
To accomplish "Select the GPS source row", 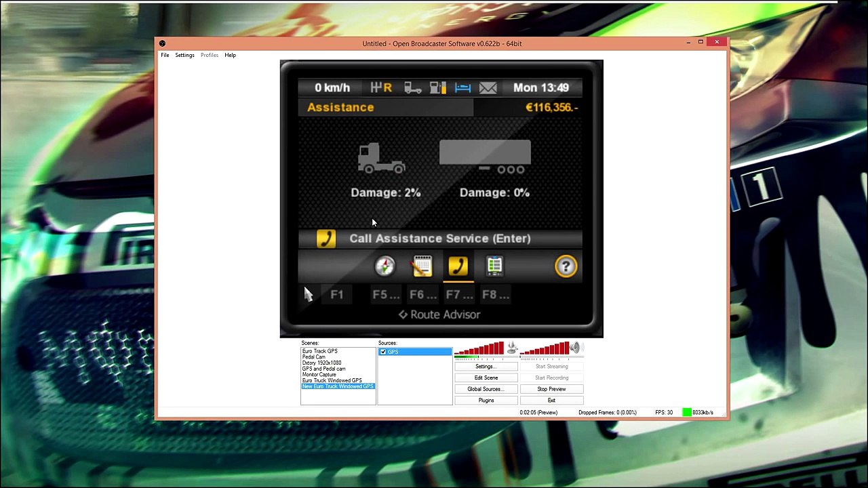I will (415, 352).
